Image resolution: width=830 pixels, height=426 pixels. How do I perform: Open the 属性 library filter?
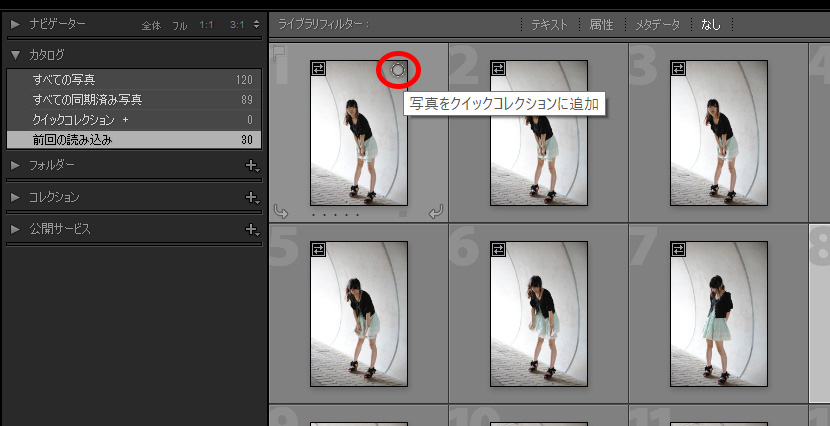[x=601, y=24]
